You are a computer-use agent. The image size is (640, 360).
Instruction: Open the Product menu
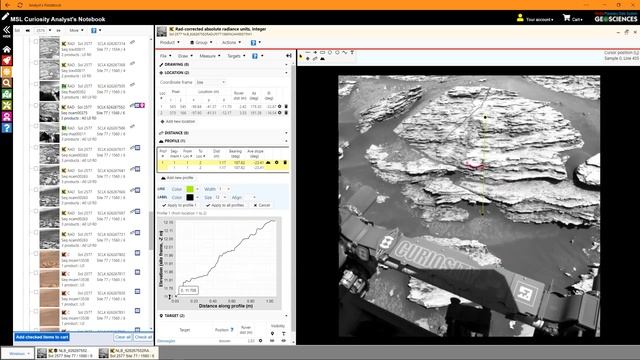[169, 42]
